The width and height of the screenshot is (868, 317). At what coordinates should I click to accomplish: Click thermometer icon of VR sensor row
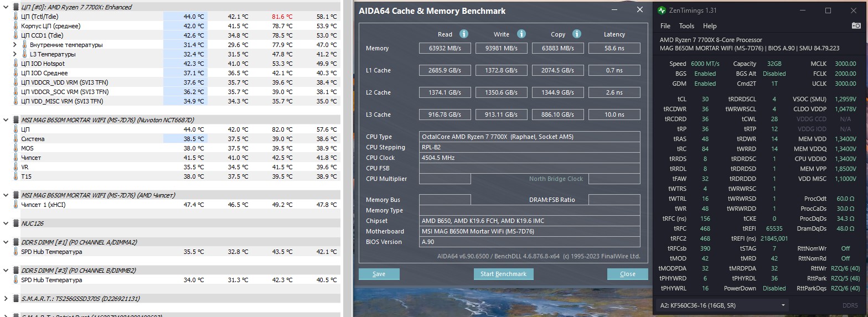click(x=16, y=167)
